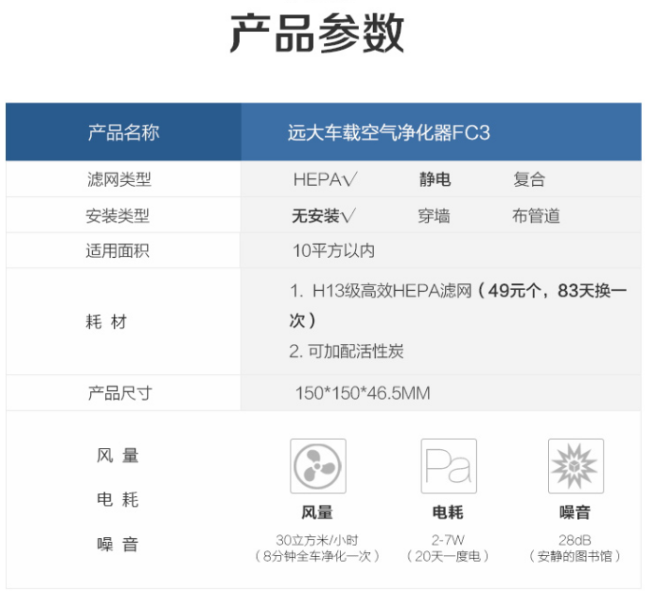Click the 2-7W power value
Viewport: 645px width, 611px height.
448,540
